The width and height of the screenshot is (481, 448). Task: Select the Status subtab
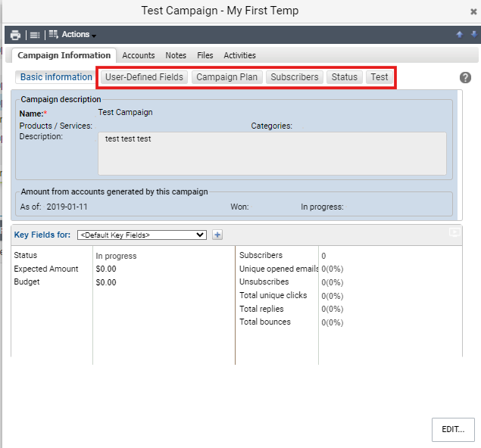pos(344,77)
